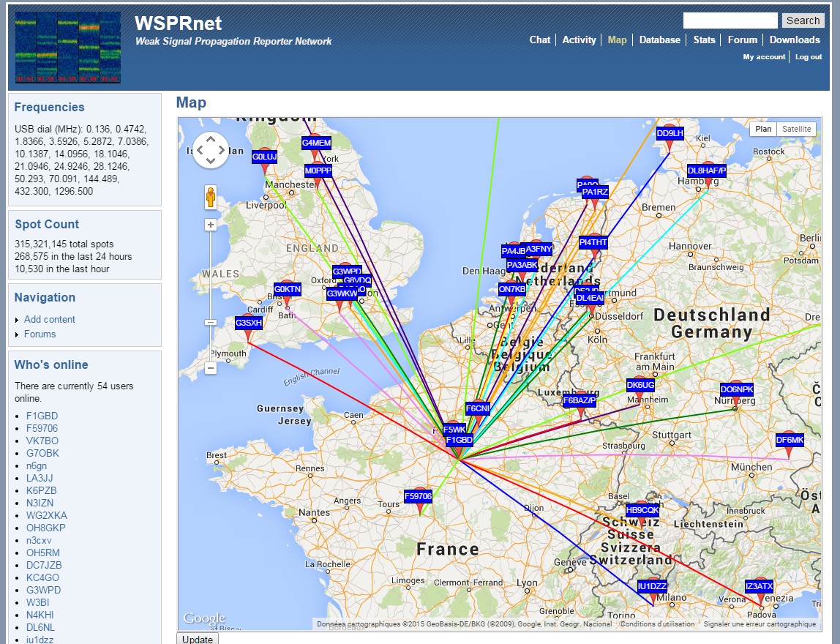Viewport: 840px width, 644px height.
Task: Select the DF6MK map marker
Action: tap(790, 441)
